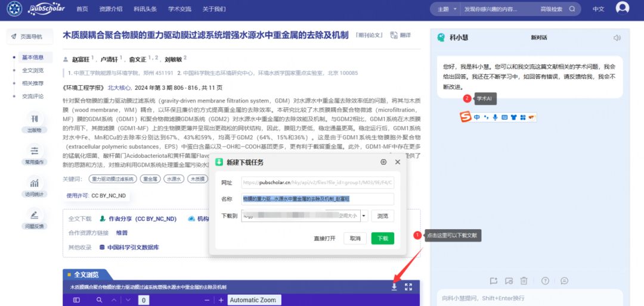This screenshot has width=644, height=306.
Task: Open the 学术交流 menu item
Action: [179, 9]
